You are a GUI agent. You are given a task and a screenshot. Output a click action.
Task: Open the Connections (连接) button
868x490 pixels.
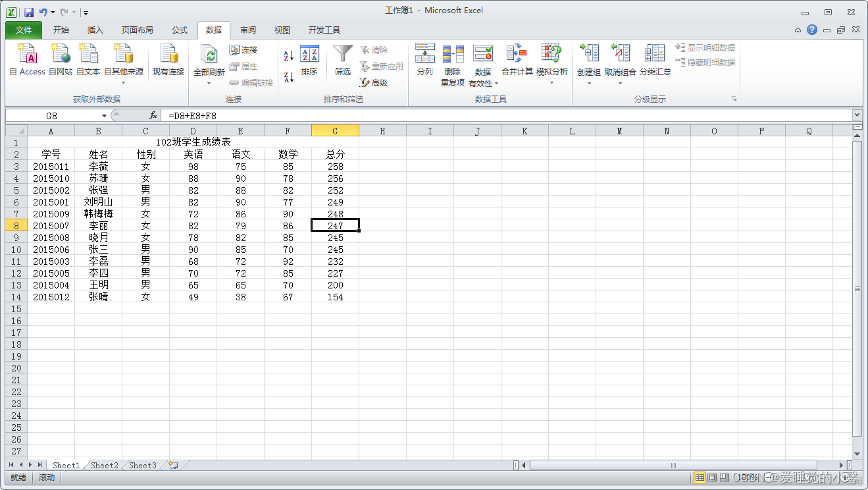tap(243, 50)
